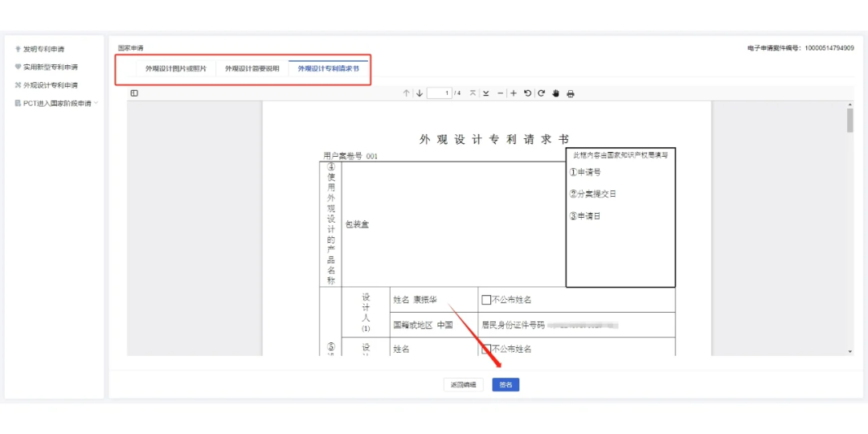Click the designer name 康振华
This screenshot has width=868, height=434.
coord(425,300)
